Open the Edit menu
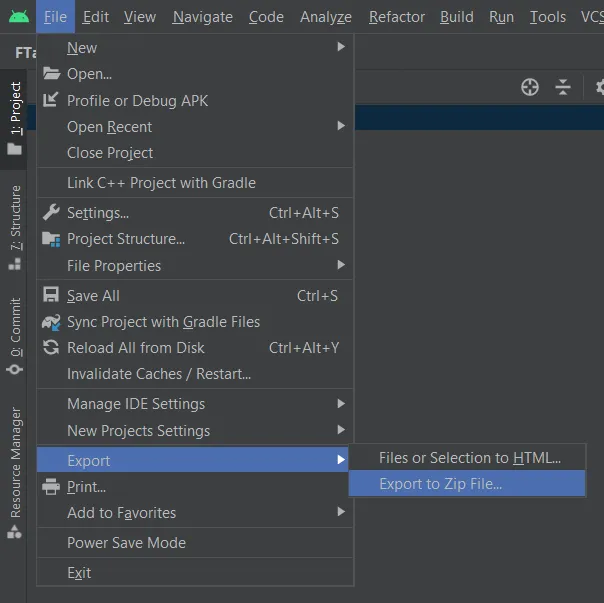 point(96,17)
